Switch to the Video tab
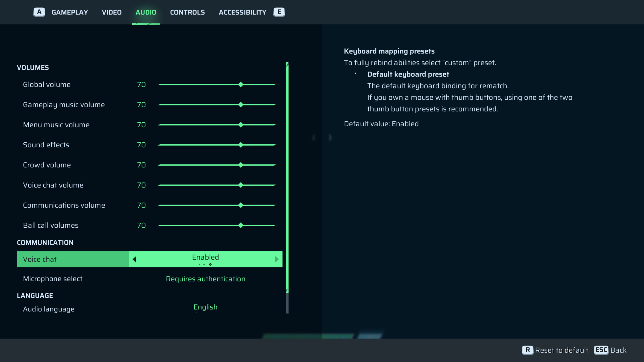Viewport: 644px width, 362px height. (x=112, y=12)
